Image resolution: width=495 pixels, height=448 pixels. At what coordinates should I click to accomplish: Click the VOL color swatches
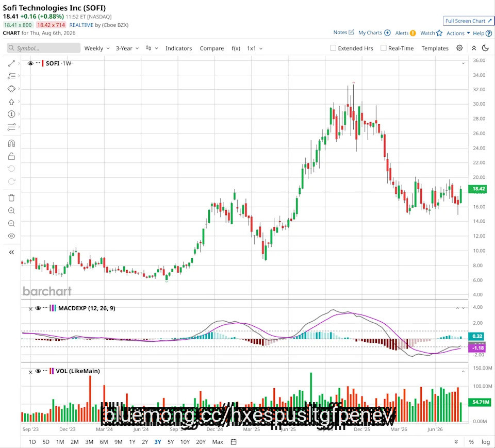pyautogui.click(x=52, y=371)
